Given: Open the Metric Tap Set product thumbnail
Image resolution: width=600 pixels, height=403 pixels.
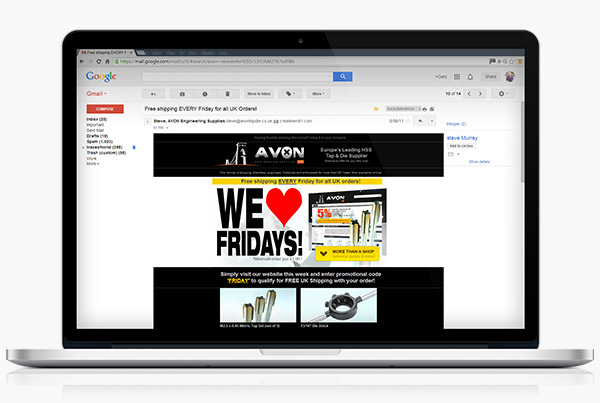Looking at the screenshot, I should 258,305.
